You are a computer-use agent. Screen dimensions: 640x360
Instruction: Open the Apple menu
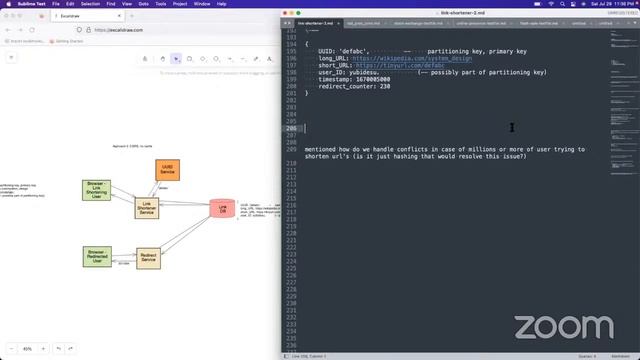(8, 4)
